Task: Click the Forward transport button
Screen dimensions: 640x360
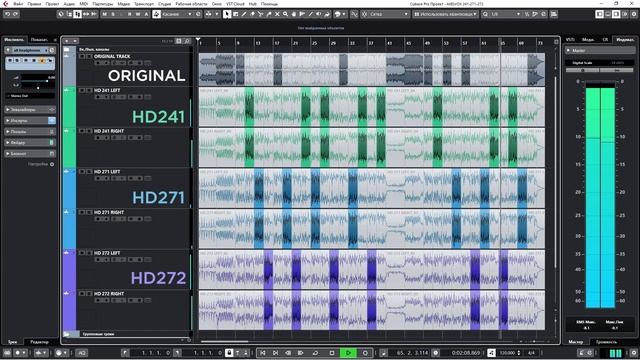Action: point(301,353)
